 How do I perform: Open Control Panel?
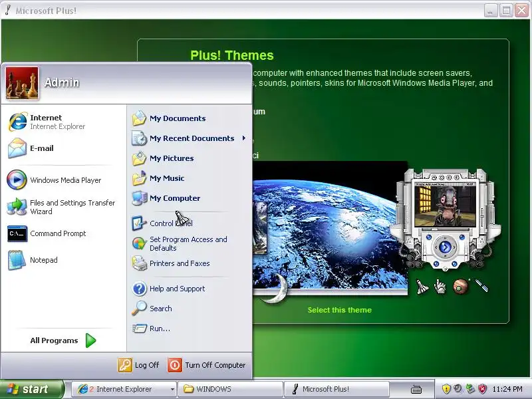162,223
